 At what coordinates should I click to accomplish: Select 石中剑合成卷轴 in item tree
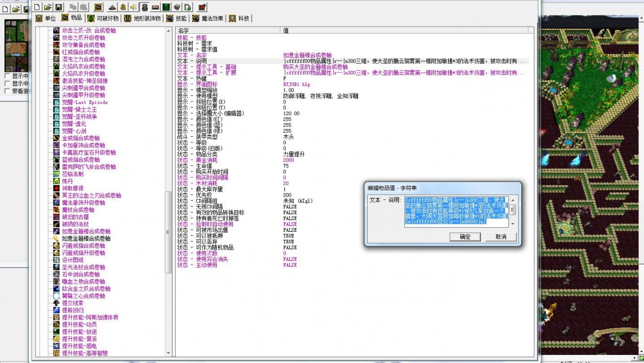point(80,275)
